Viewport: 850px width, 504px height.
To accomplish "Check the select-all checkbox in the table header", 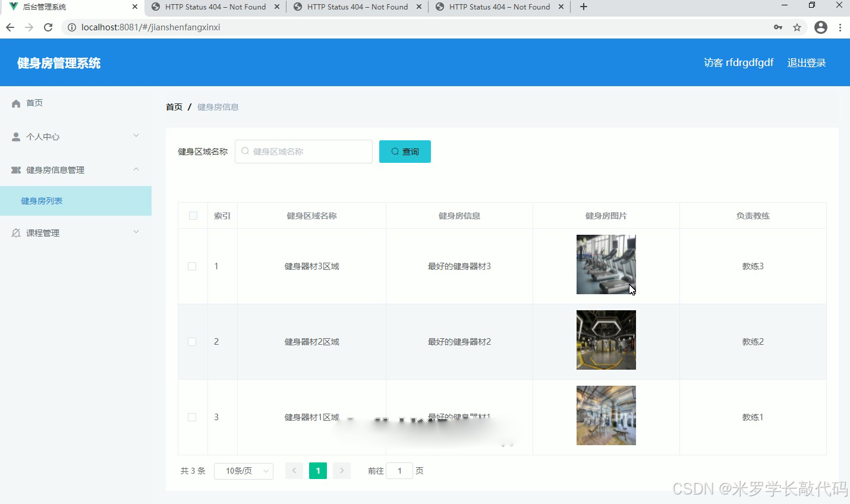I will pos(192,215).
